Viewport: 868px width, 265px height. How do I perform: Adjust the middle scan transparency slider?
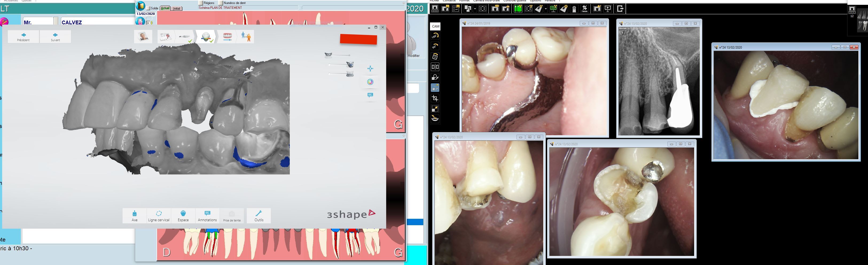click(341, 64)
